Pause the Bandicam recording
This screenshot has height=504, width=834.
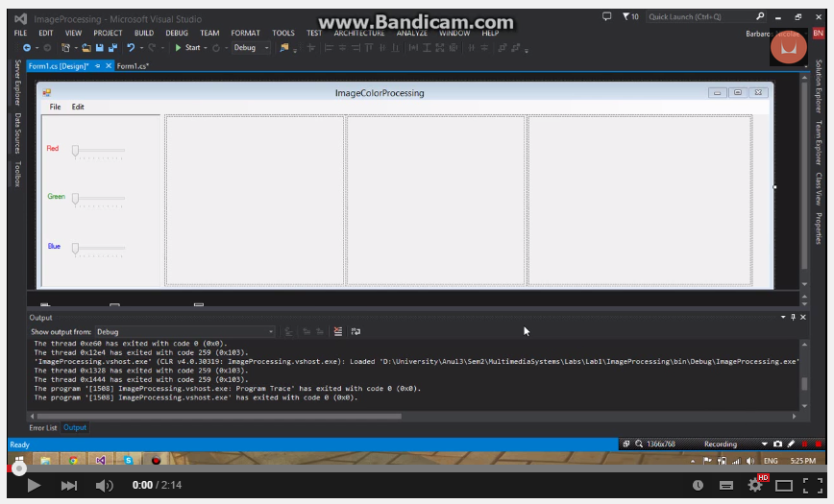[805, 444]
